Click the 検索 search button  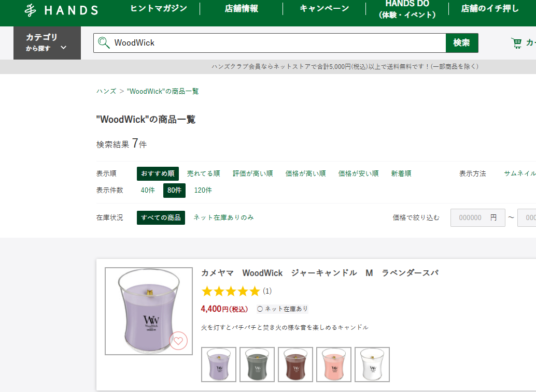tap(462, 42)
